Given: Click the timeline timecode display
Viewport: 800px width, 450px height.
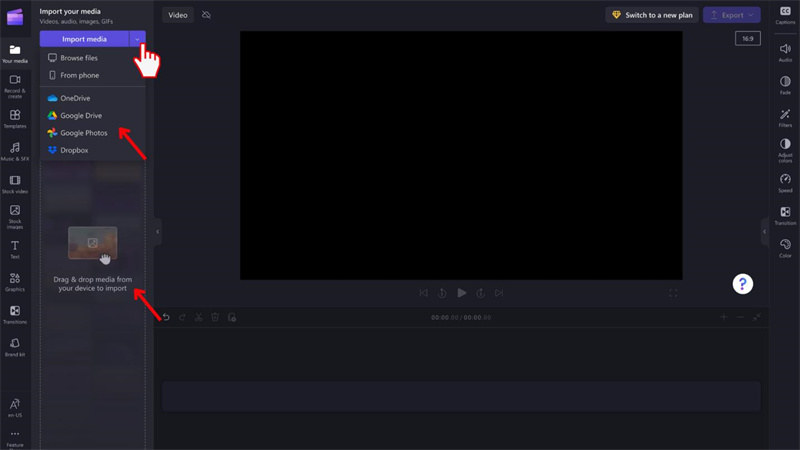Looking at the screenshot, I should tap(461, 317).
